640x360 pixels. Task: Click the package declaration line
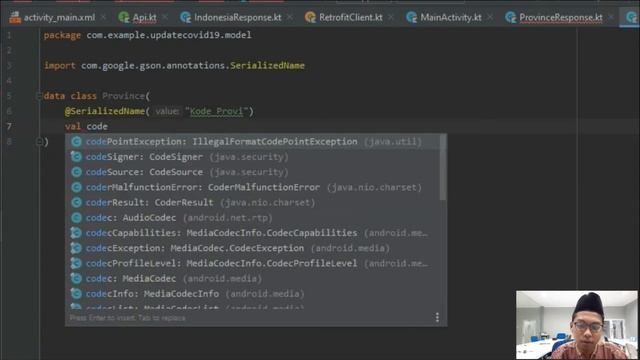pos(147,36)
